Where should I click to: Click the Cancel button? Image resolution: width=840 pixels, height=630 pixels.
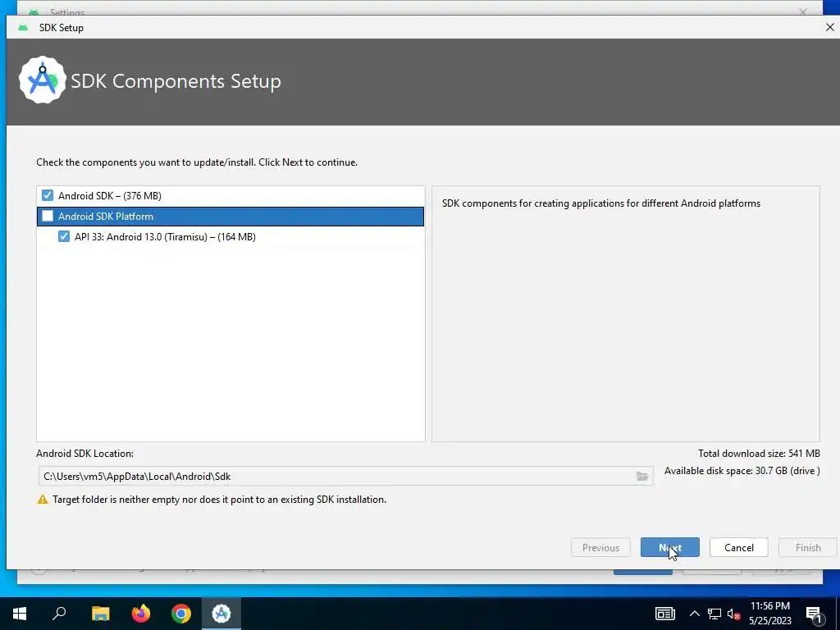pyautogui.click(x=739, y=547)
